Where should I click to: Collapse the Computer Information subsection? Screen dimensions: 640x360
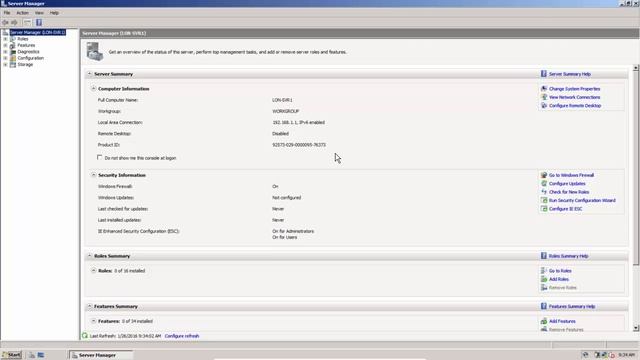(x=93, y=89)
